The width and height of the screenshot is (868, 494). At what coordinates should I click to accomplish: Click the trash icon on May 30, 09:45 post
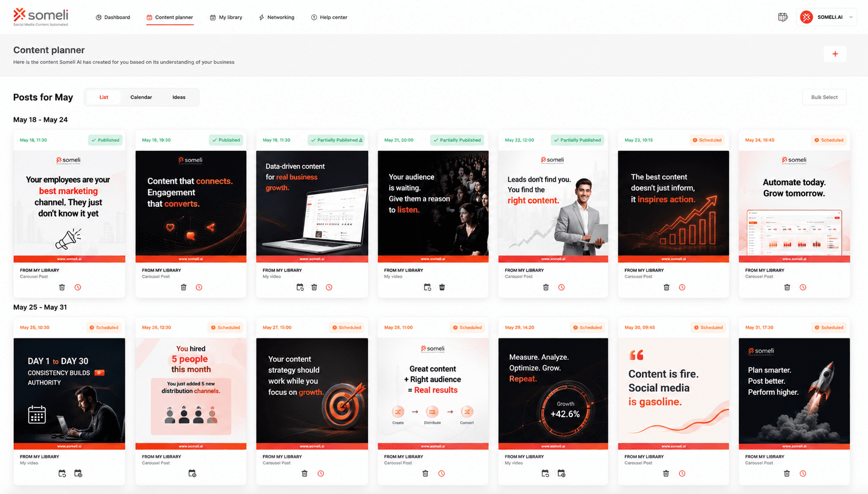tap(666, 474)
